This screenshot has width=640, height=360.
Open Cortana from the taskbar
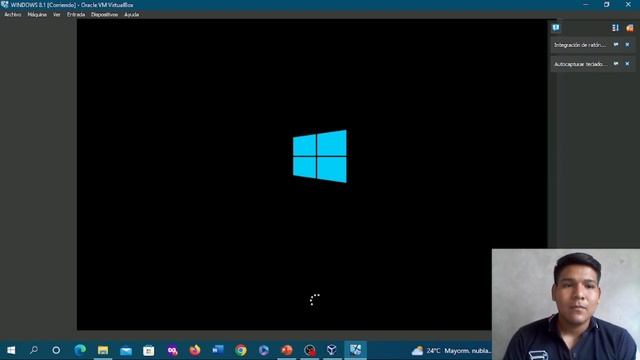[x=56, y=350]
